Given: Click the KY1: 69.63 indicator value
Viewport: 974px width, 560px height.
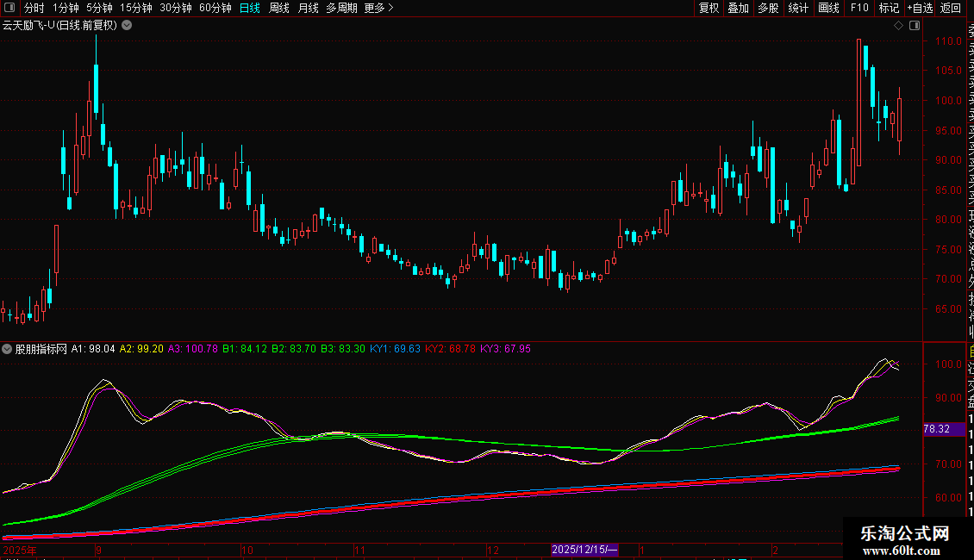Looking at the screenshot, I should pyautogui.click(x=395, y=349).
